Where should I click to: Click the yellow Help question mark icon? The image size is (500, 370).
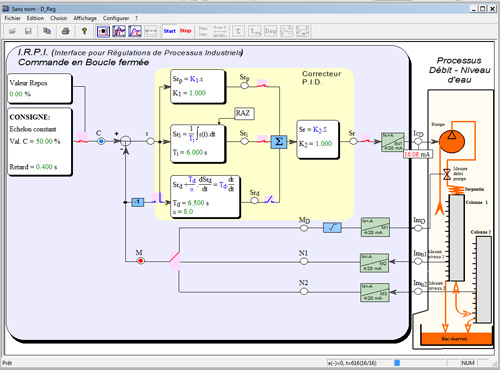[x=84, y=31]
